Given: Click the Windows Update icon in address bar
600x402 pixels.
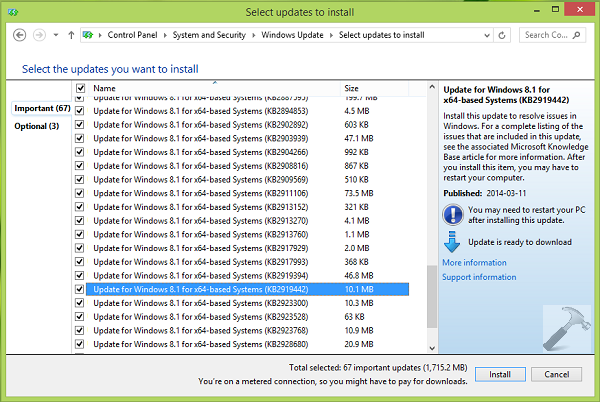Looking at the screenshot, I should tap(88, 35).
